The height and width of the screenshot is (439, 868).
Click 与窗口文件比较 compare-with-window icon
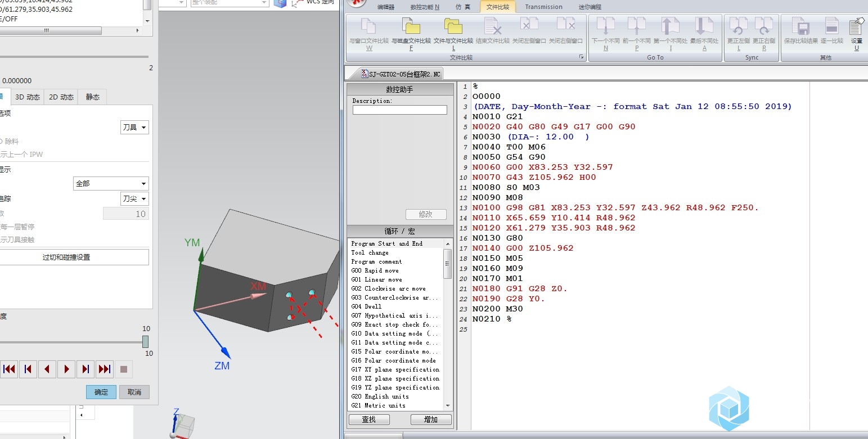pos(368,26)
